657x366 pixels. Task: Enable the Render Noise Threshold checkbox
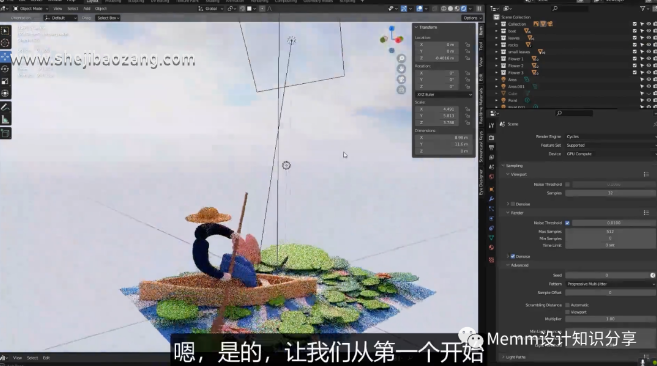point(567,223)
